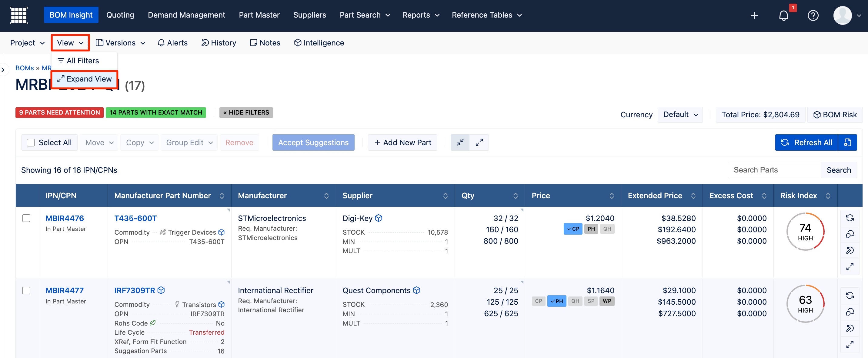Open the Intelligence cube toolbar item

coord(319,43)
